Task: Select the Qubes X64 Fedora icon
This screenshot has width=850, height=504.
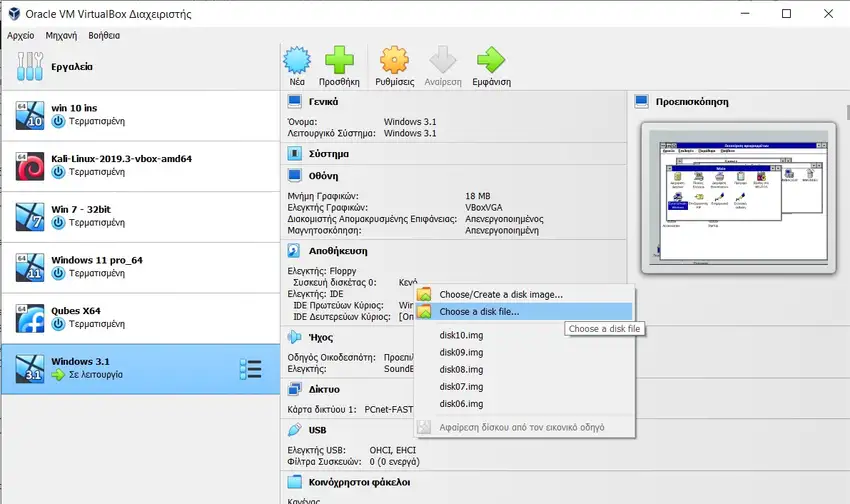Action: pyautogui.click(x=29, y=318)
